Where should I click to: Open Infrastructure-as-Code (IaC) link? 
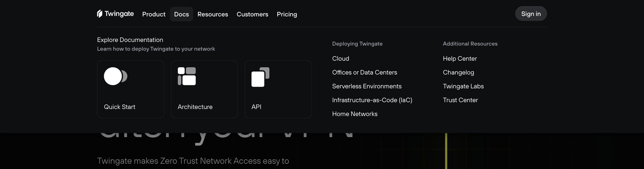coord(372,100)
